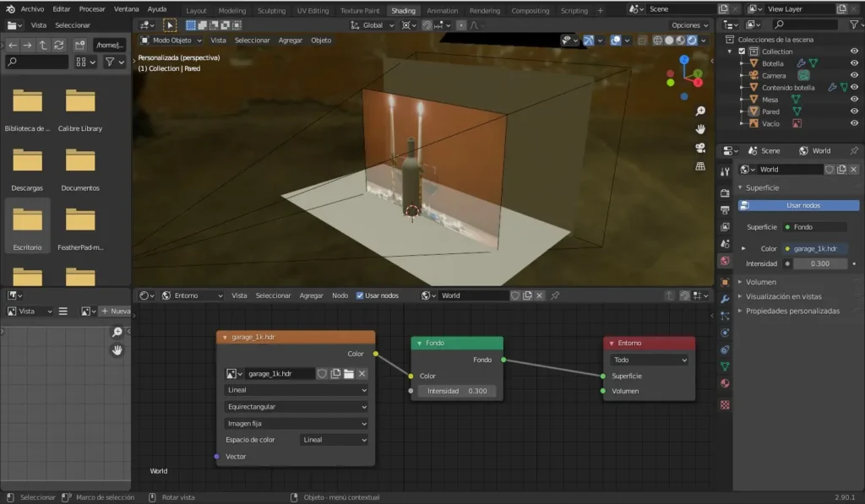Click the Opciones button in viewport header
This screenshot has width=865, height=504.
pos(689,25)
